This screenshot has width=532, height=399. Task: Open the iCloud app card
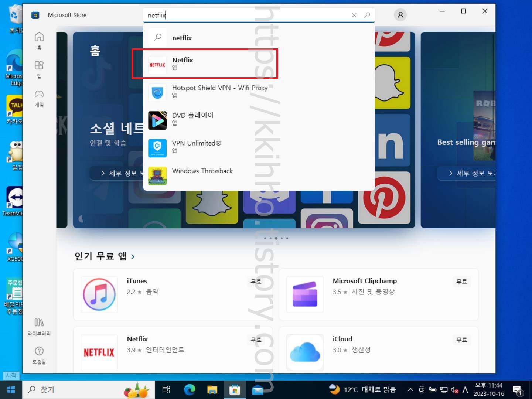379,349
